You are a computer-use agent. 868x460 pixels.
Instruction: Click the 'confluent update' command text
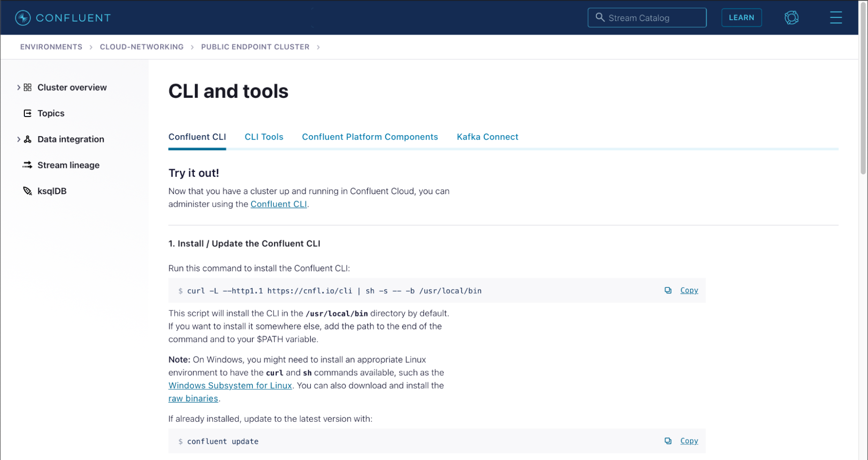point(223,442)
